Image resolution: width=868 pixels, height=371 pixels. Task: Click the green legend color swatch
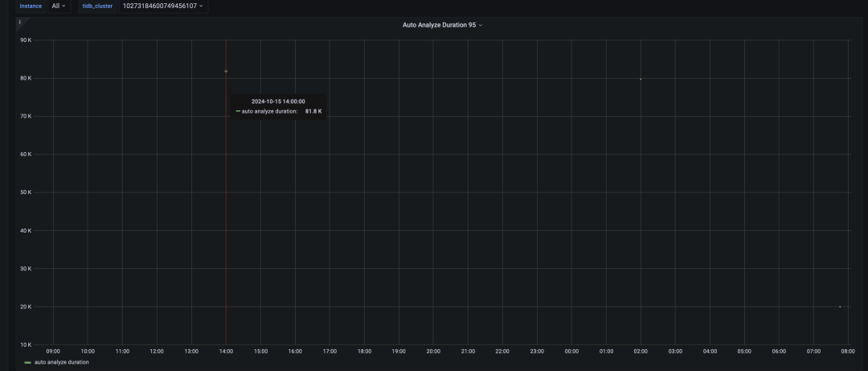pyautogui.click(x=27, y=362)
